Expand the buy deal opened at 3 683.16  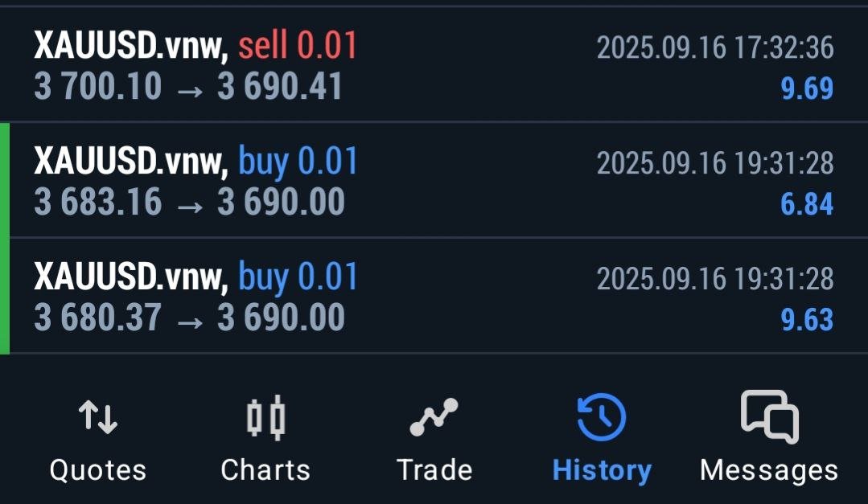pos(402,181)
